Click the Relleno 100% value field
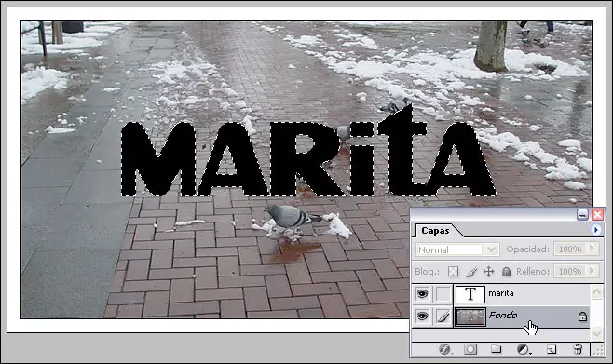Image resolution: width=613 pixels, height=364 pixels. point(571,271)
